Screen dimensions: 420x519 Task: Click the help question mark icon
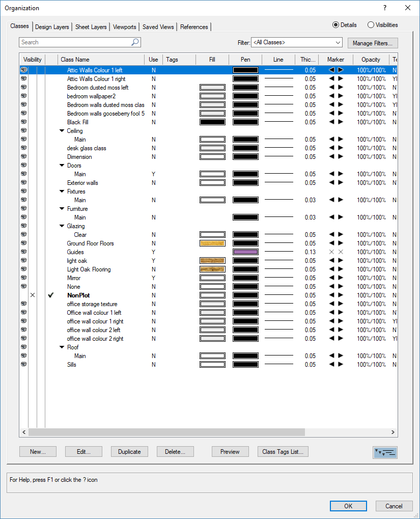(x=385, y=8)
